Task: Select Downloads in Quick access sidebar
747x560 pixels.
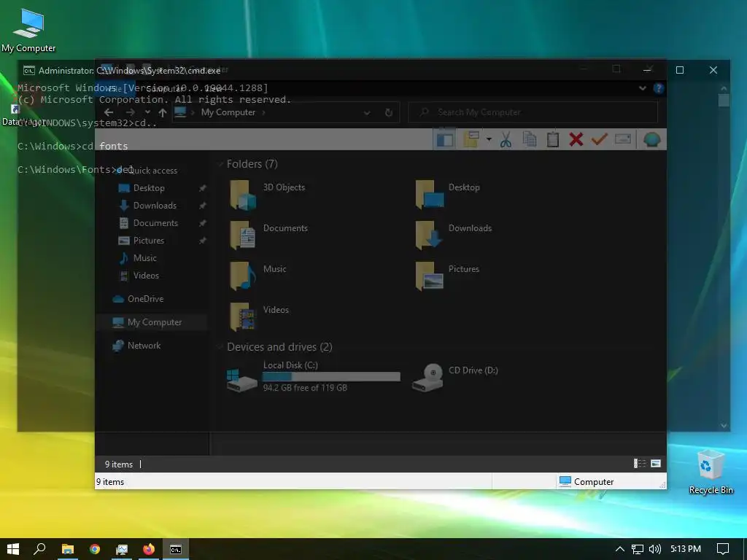Action: (x=155, y=206)
